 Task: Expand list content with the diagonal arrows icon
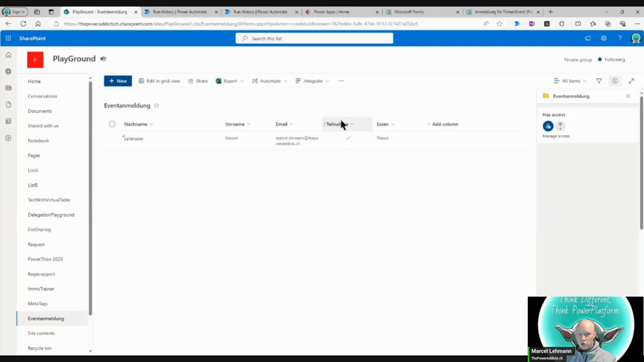click(631, 81)
